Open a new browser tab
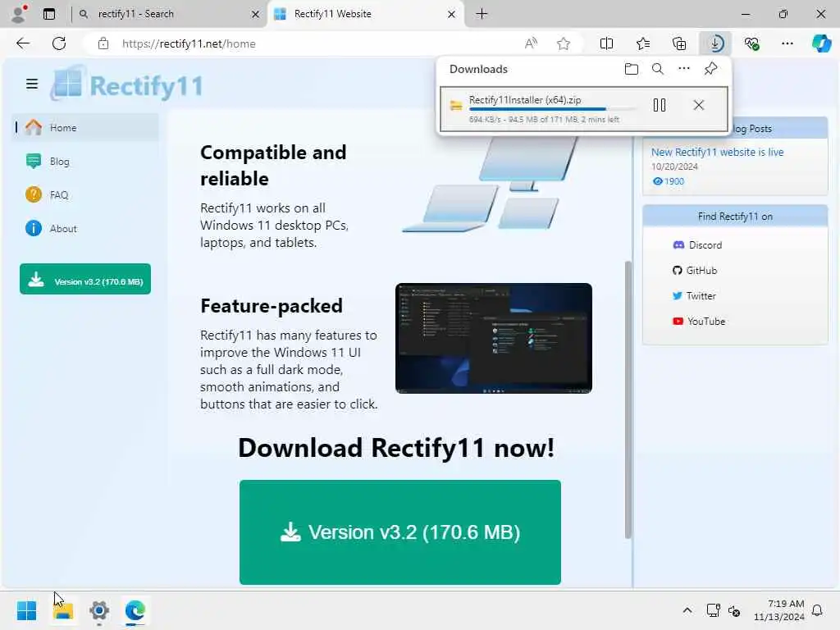Screen dimensions: 840x630 click(x=482, y=14)
